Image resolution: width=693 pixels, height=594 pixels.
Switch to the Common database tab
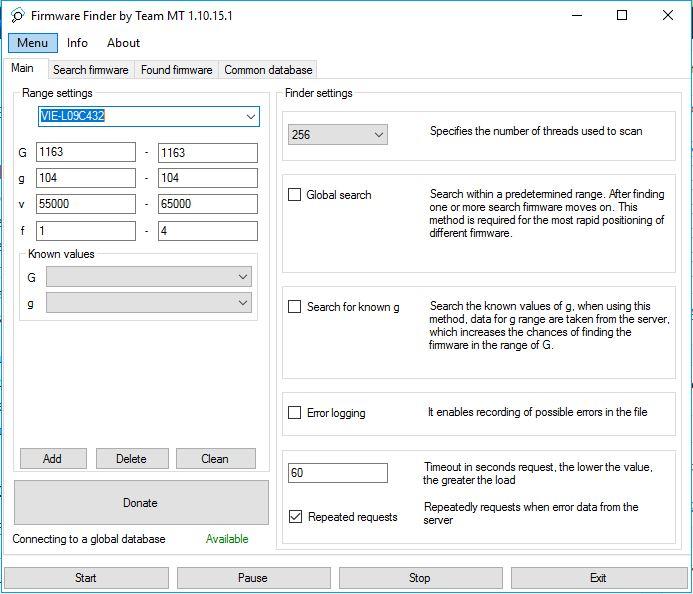(268, 70)
